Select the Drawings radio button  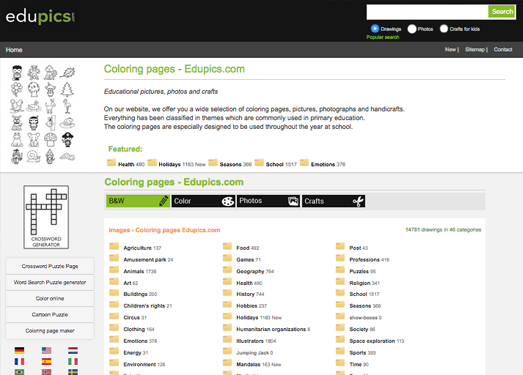(x=375, y=29)
